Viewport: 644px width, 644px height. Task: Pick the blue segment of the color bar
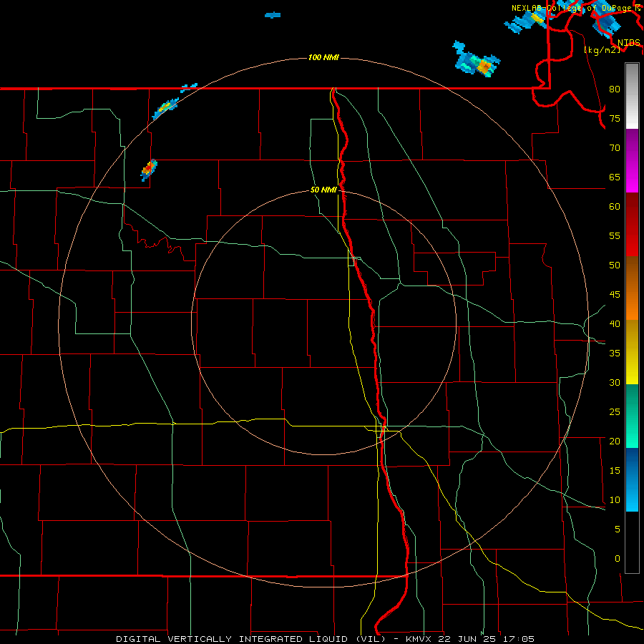click(x=632, y=479)
